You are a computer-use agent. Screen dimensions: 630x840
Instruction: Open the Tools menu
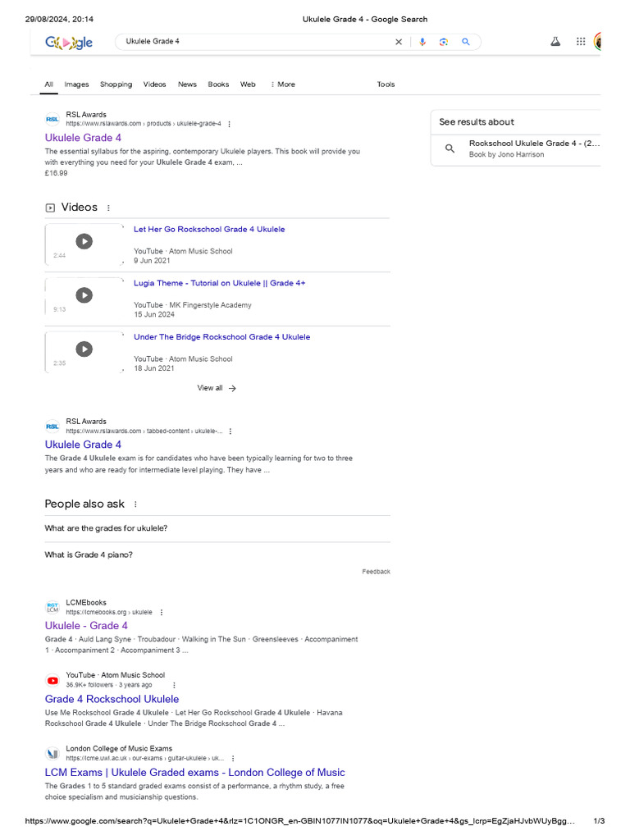[x=386, y=84]
